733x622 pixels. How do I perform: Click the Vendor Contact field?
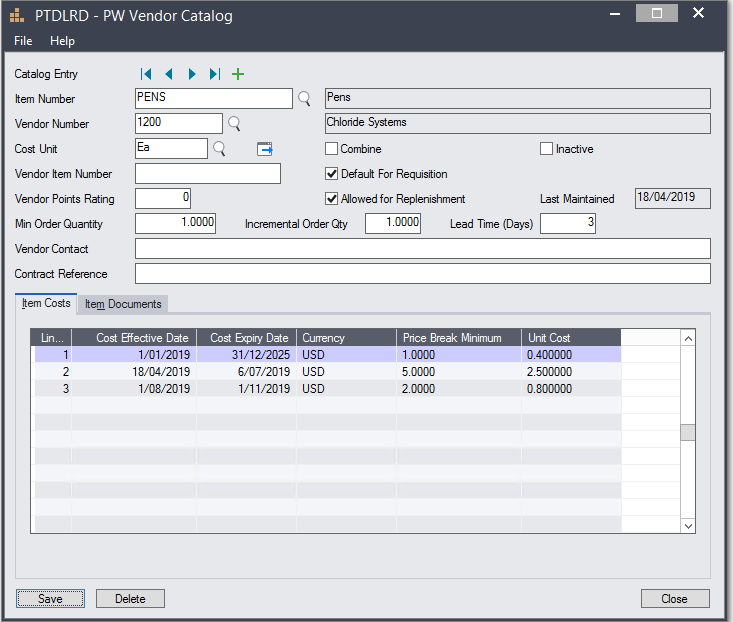click(x=423, y=249)
